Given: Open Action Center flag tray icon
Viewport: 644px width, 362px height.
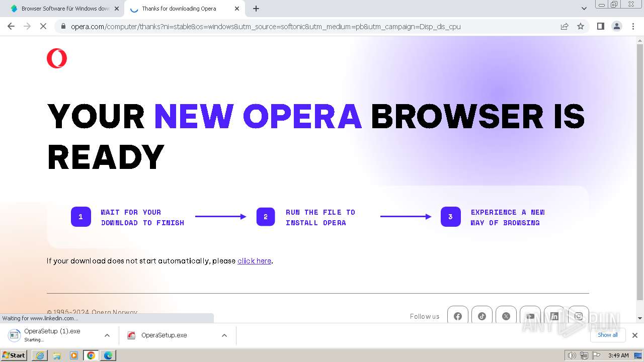Looking at the screenshot, I should coord(596,355).
